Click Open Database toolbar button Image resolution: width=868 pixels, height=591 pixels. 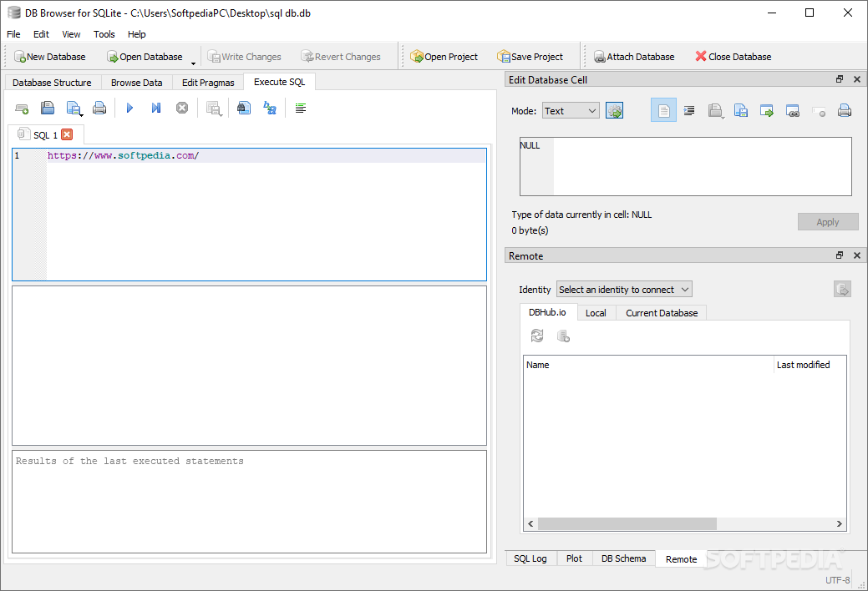145,57
